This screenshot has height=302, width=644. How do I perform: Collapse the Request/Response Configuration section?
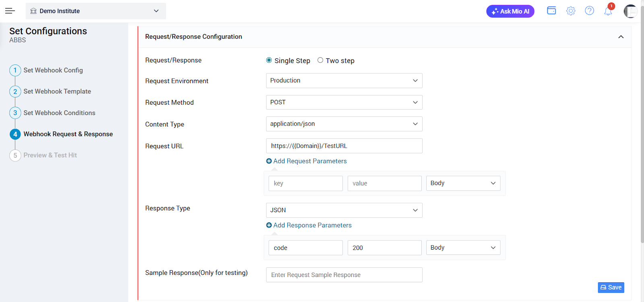(x=621, y=37)
